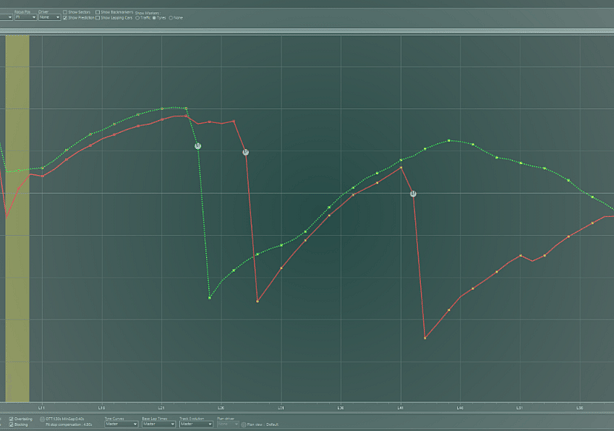Viewport: 614px width, 431px height.
Task: Enable the Show Backmarkers checkbox
Action: coord(98,11)
